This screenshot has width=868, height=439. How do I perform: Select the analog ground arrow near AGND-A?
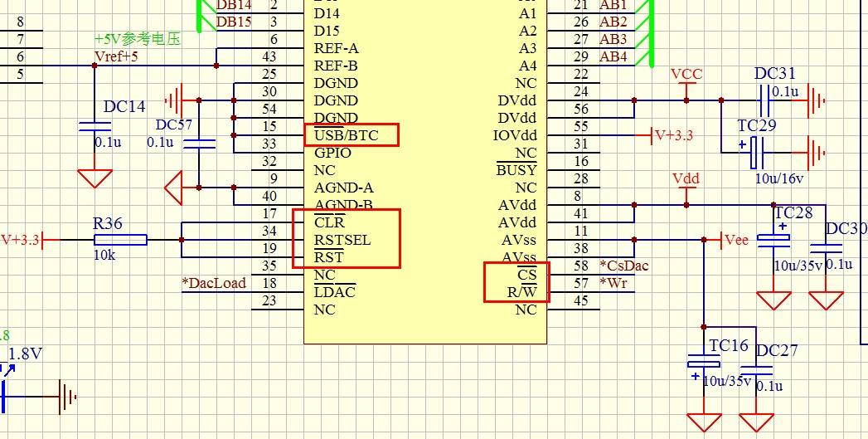pyautogui.click(x=174, y=188)
